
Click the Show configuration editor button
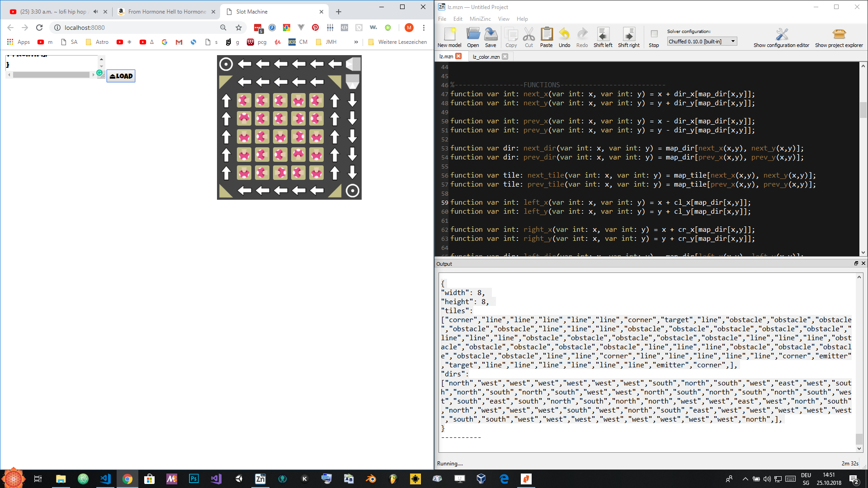coord(782,38)
